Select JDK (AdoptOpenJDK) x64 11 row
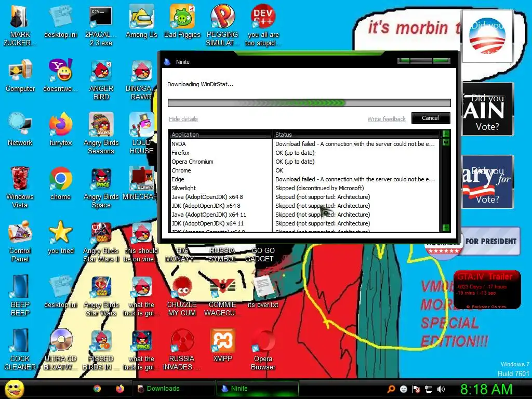This screenshot has width=532, height=399. 303,223
